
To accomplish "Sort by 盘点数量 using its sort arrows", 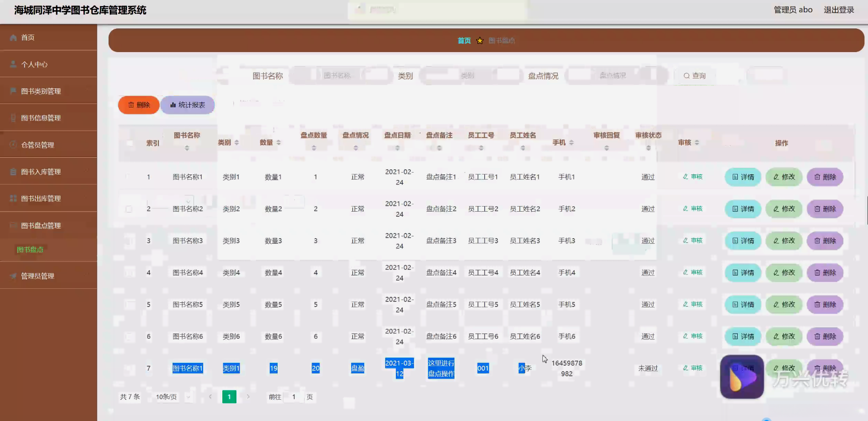I will point(314,148).
